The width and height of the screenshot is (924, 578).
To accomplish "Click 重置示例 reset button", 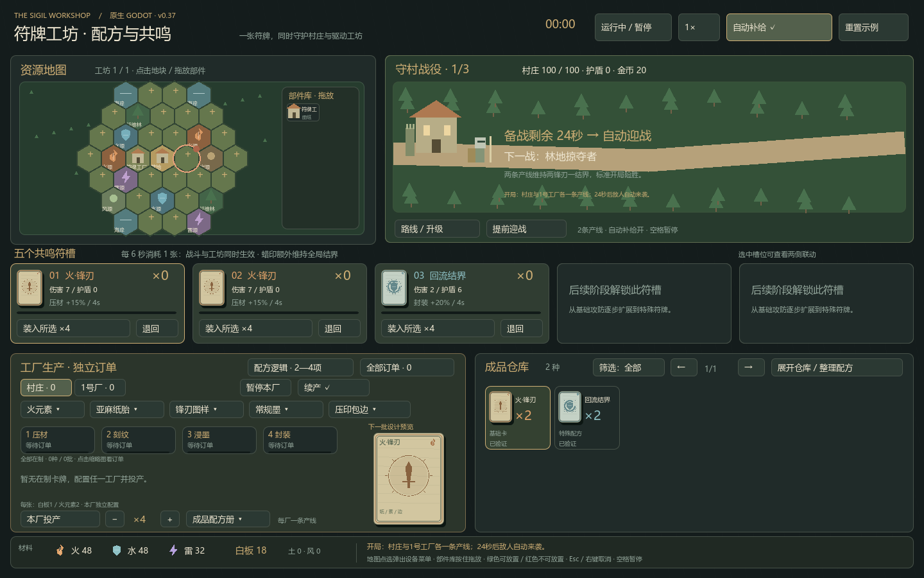I will click(x=873, y=28).
